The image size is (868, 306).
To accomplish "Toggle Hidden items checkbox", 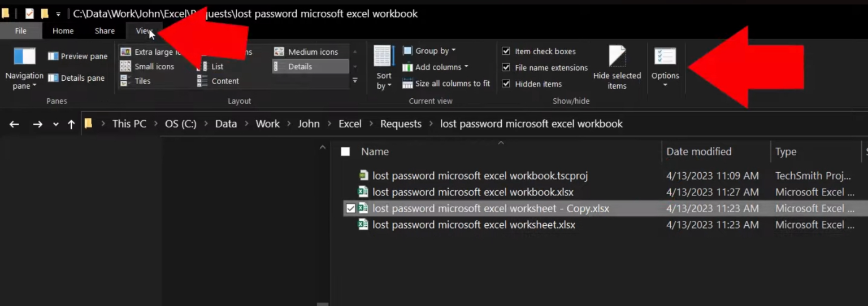I will tap(506, 84).
